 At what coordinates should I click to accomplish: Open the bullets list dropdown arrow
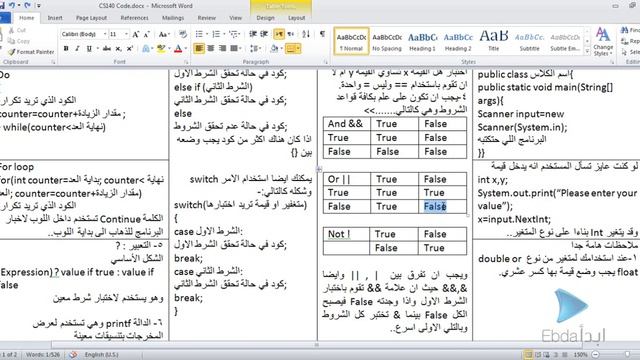[x=207, y=34]
